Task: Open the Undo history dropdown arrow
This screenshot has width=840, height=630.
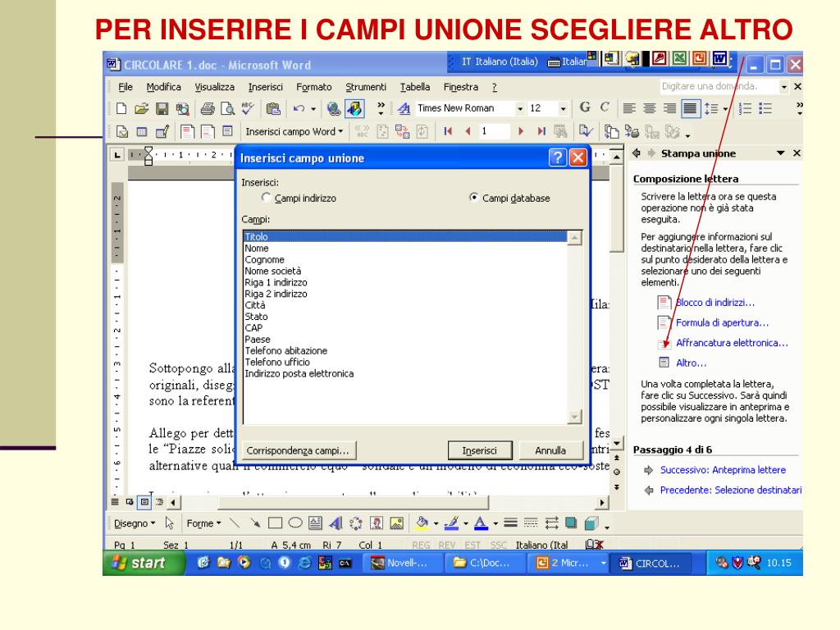Action: (x=313, y=109)
